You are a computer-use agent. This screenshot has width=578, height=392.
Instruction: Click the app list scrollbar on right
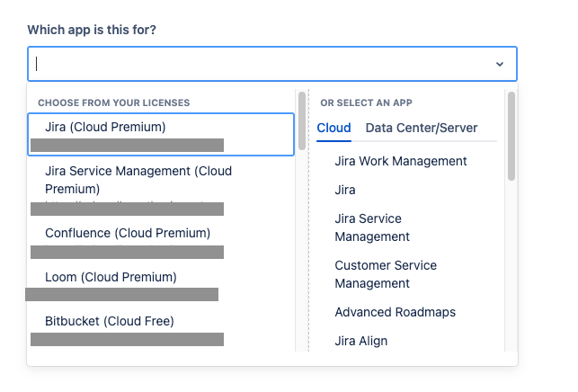[x=511, y=135]
